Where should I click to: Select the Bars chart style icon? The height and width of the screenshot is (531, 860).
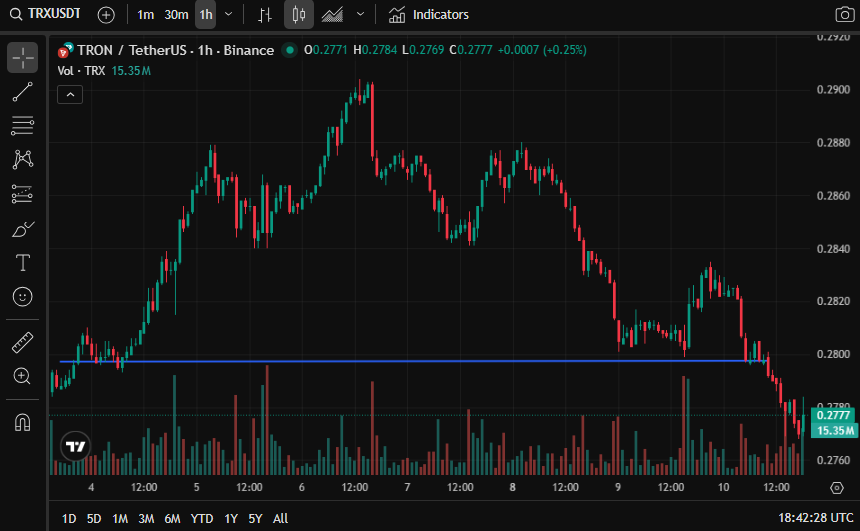[x=265, y=15]
